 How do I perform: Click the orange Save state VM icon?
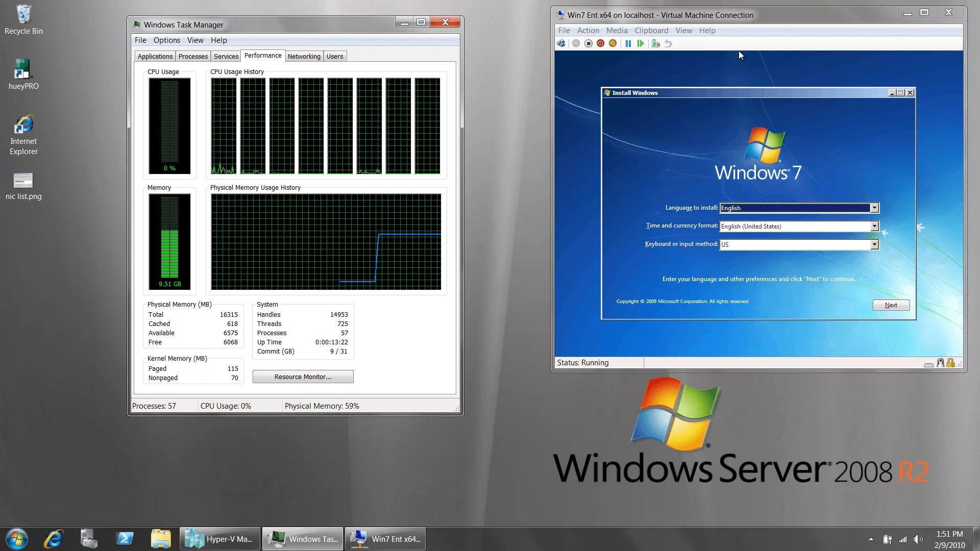click(612, 44)
